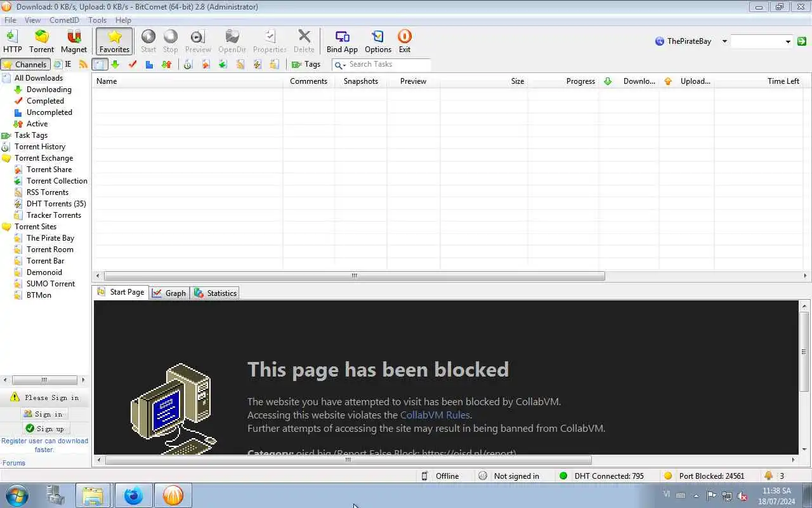
Task: Select the Start Page tab
Action: [121, 292]
